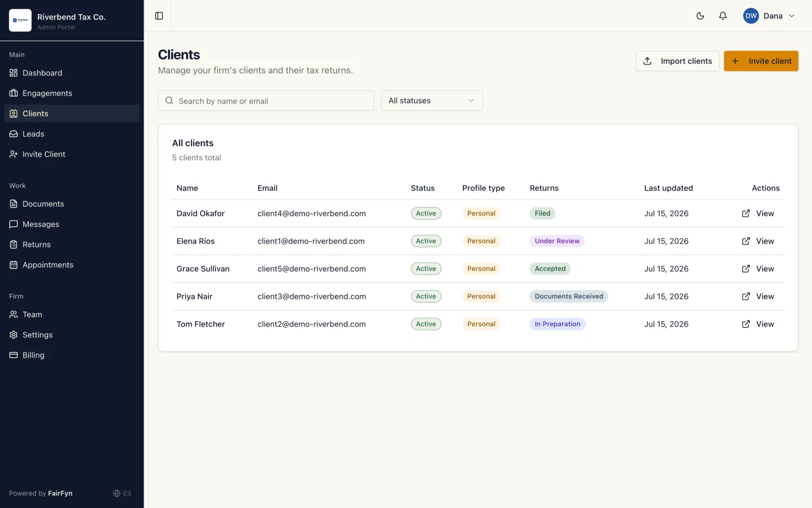
Task: Click the Email column header
Action: pyautogui.click(x=267, y=188)
